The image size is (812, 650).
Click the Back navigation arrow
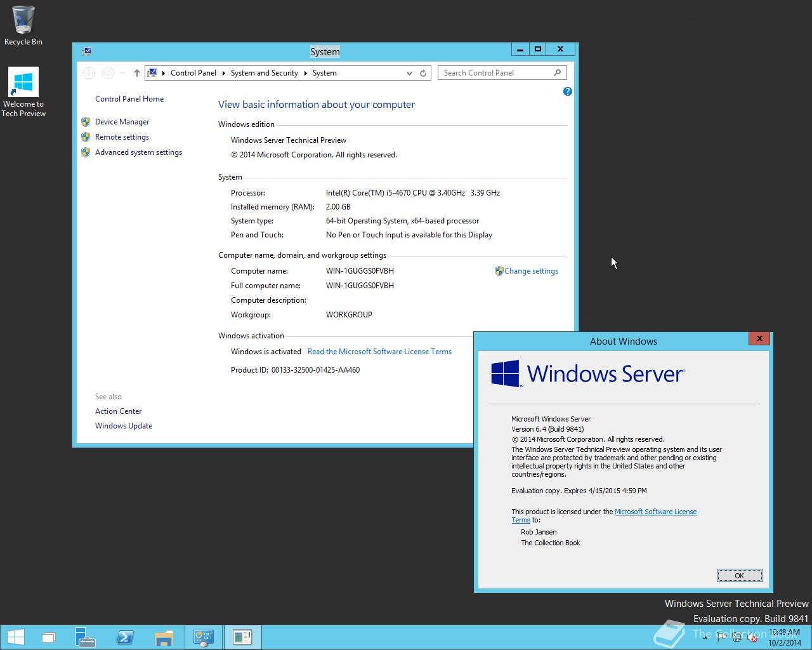point(89,73)
